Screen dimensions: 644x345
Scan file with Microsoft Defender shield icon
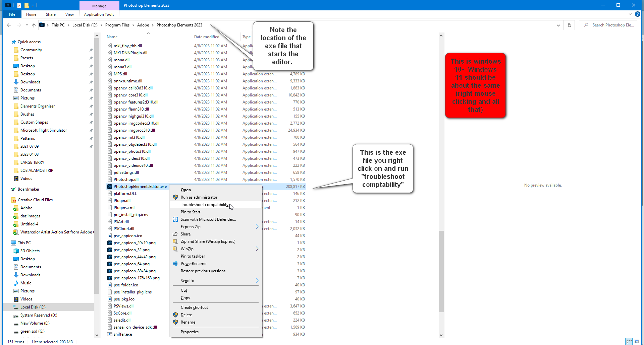175,219
